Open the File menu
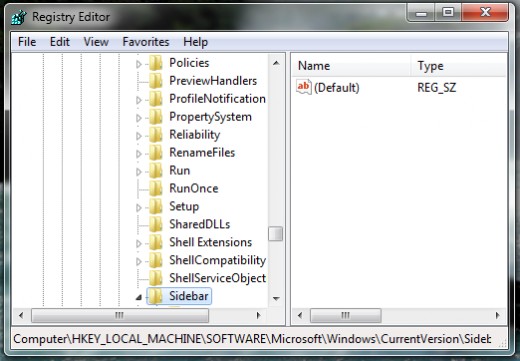The image size is (520, 361). (x=27, y=42)
